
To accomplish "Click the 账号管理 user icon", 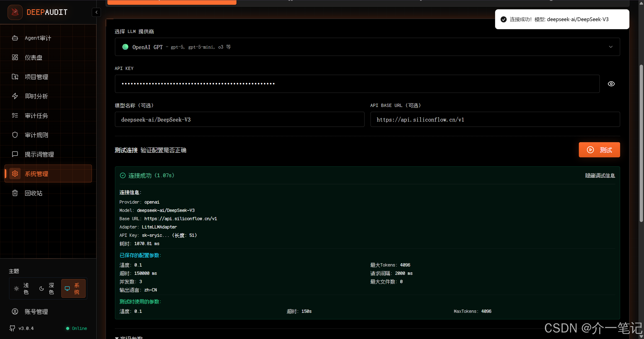I will click(15, 312).
